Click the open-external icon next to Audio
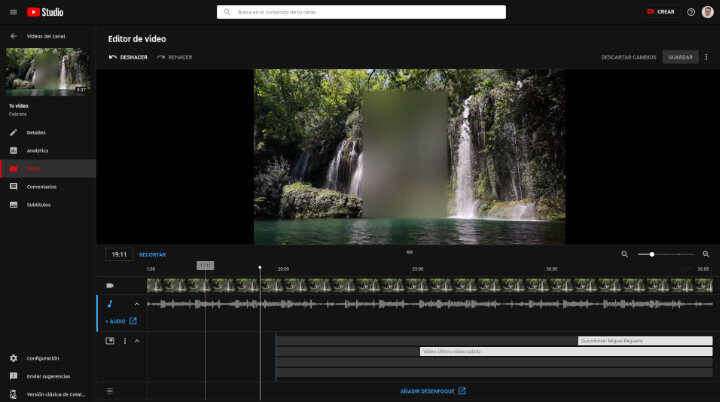Image resolution: width=720 pixels, height=402 pixels. pos(133,321)
